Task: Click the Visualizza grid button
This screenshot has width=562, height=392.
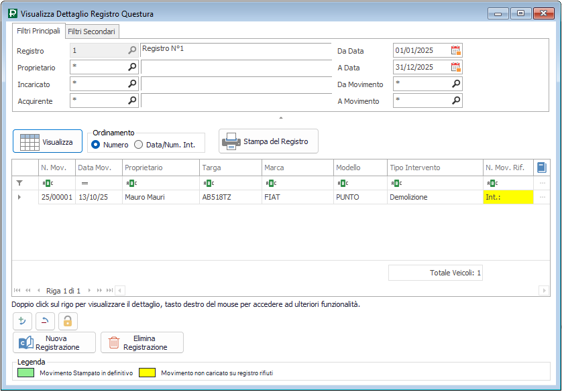Action: point(48,141)
